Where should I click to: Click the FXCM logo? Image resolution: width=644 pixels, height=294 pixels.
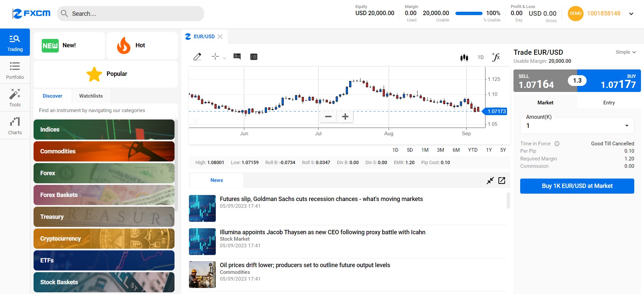(x=31, y=13)
